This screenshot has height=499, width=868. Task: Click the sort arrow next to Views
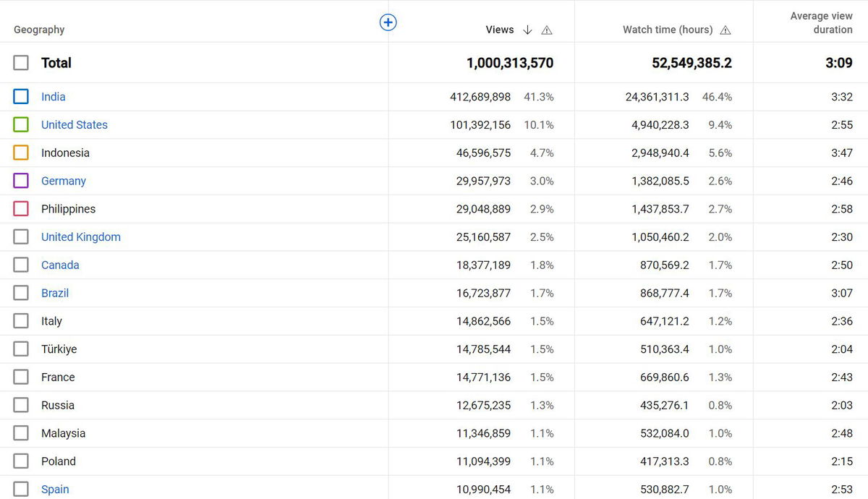(527, 30)
